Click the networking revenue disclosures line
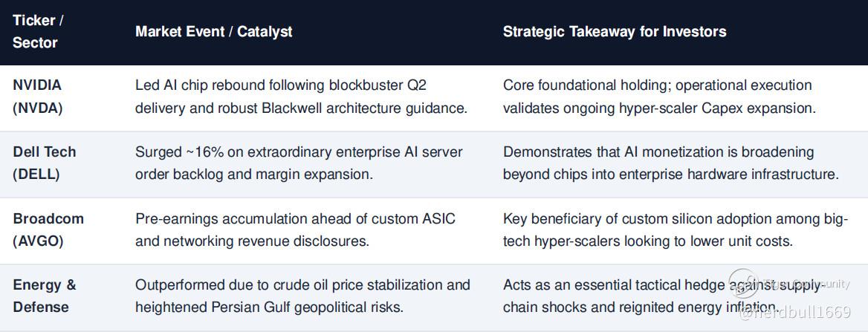 pyautogui.click(x=253, y=241)
